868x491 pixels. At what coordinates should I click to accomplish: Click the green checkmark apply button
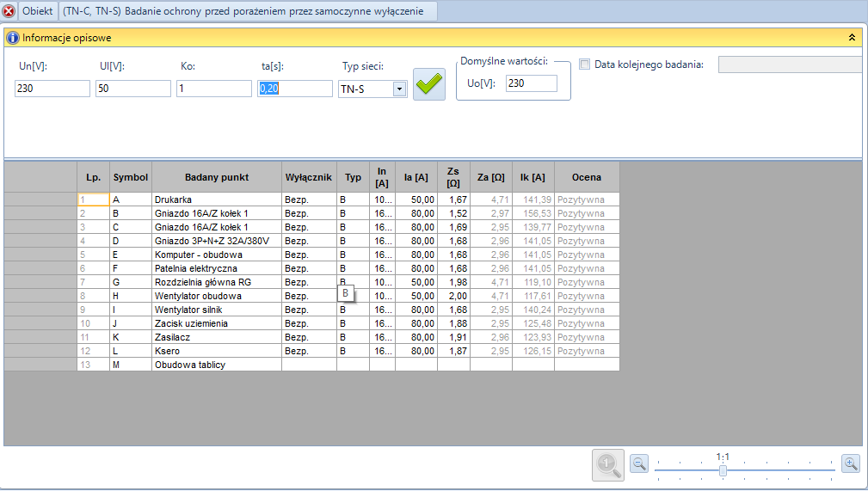pos(429,84)
